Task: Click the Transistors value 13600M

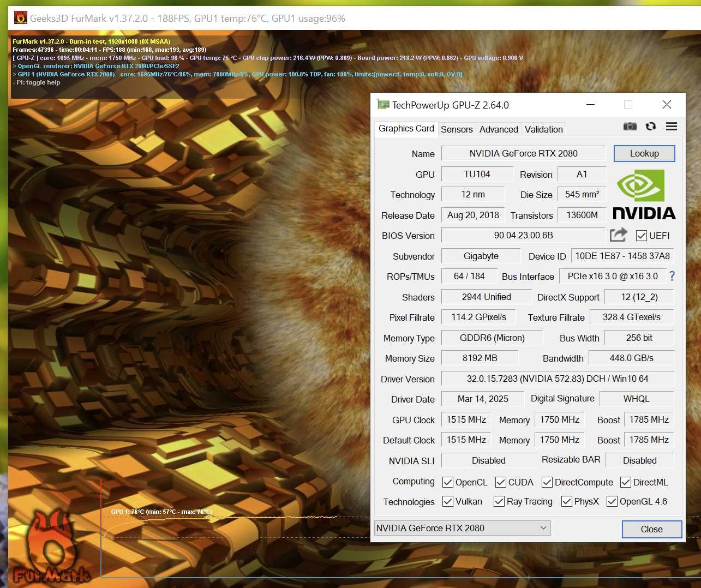Action: coord(582,215)
